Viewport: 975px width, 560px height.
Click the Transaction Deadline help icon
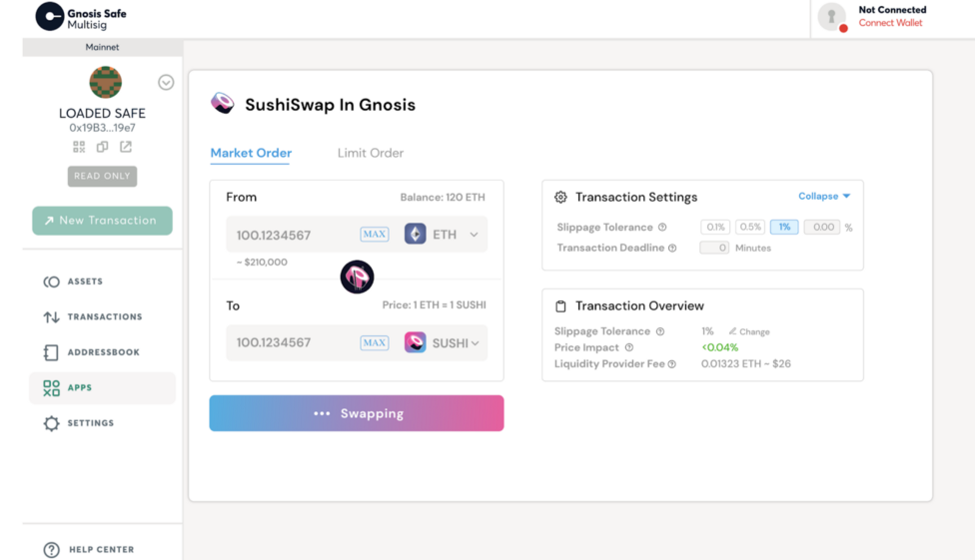pos(672,248)
